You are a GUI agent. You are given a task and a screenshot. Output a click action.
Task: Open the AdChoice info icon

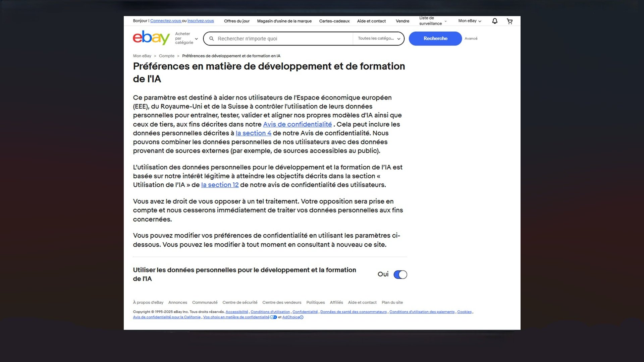point(301,317)
